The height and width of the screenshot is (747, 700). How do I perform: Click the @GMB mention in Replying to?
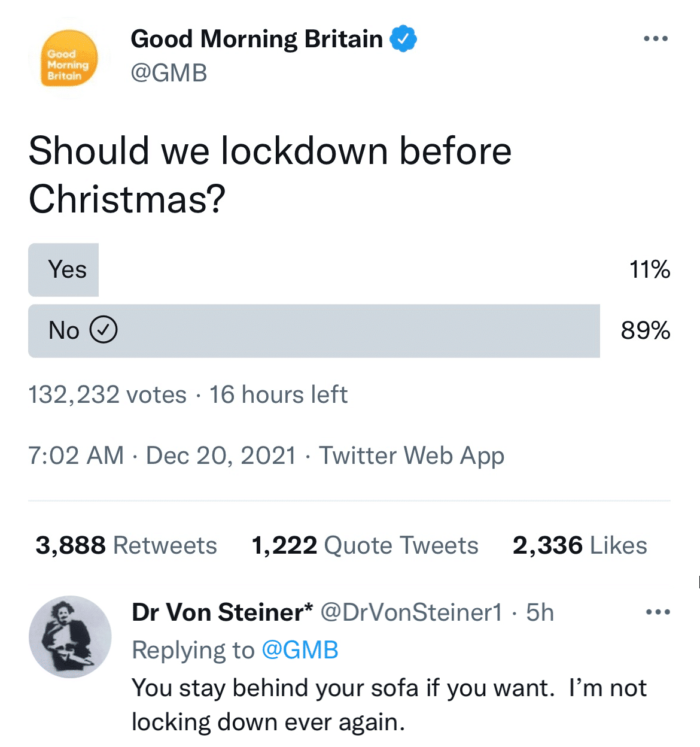300,650
